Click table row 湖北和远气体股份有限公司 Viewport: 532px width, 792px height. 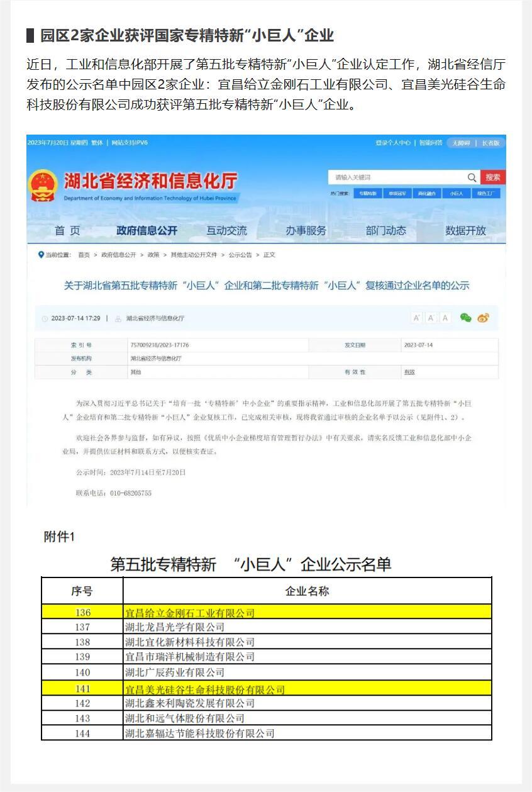pyautogui.click(x=266, y=718)
